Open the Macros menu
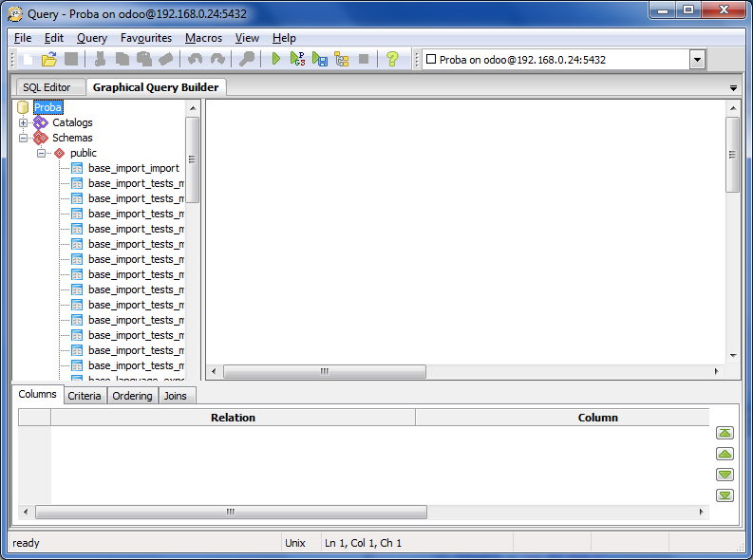This screenshot has width=753, height=560. pyautogui.click(x=203, y=38)
